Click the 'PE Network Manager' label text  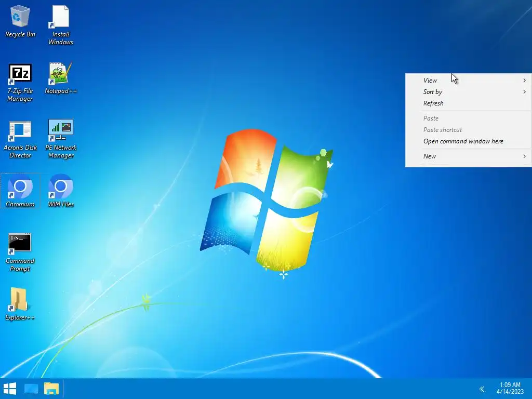pos(61,151)
